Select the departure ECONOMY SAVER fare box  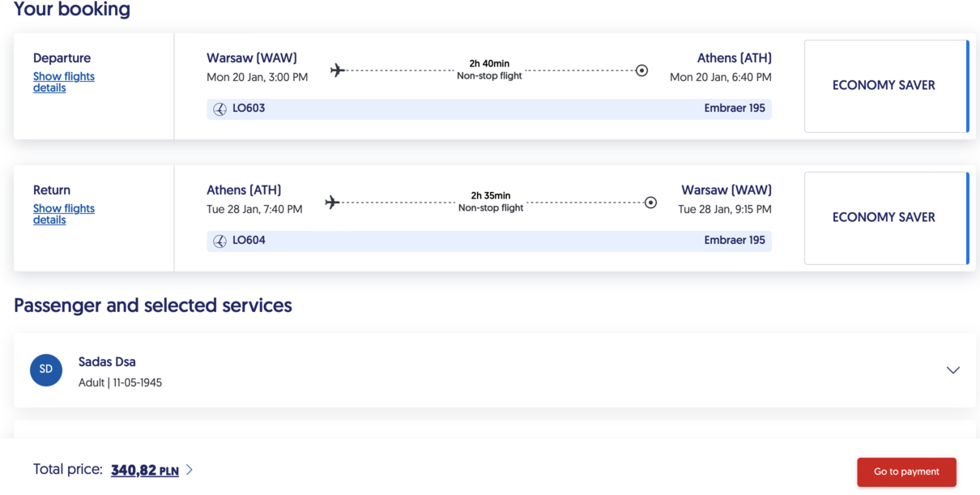coord(886,86)
